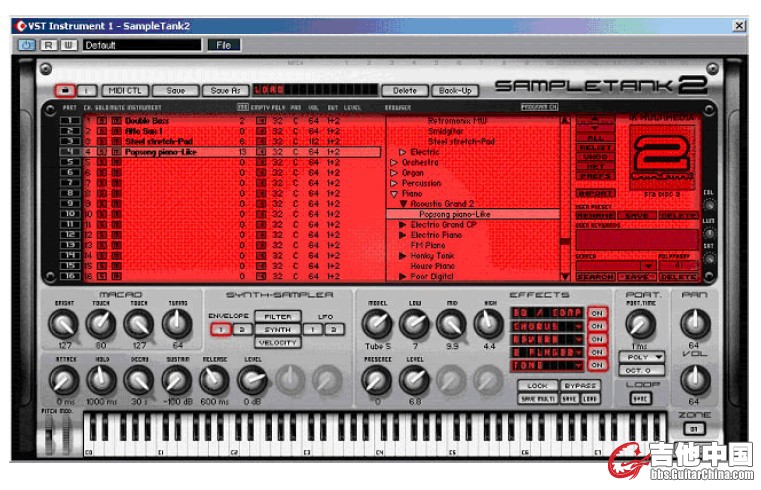This screenshot has height=490, width=761.
Task: Click the SampleTank 2 instrument image
Action: click(663, 157)
